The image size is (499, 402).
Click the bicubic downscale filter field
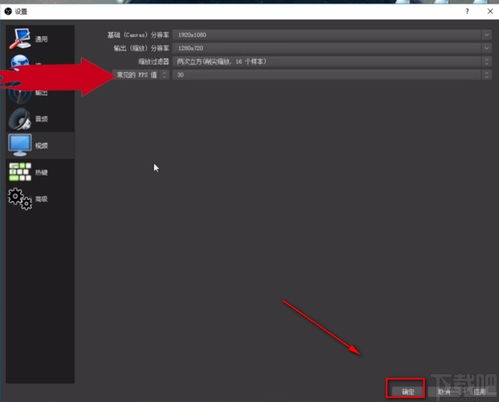coord(332,61)
